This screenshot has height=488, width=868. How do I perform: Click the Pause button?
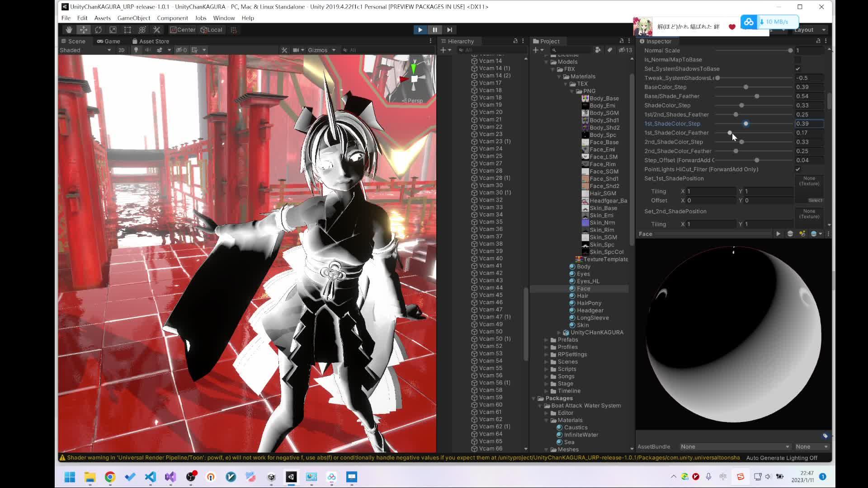click(x=435, y=30)
